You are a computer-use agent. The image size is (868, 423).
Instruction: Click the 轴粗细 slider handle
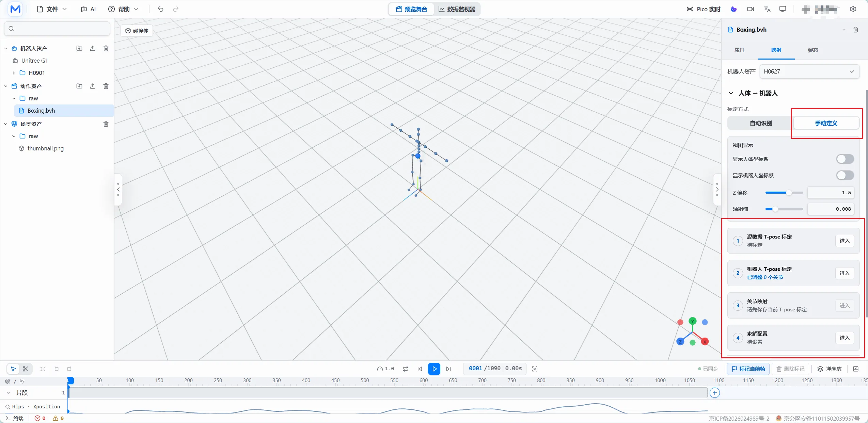coord(775,209)
